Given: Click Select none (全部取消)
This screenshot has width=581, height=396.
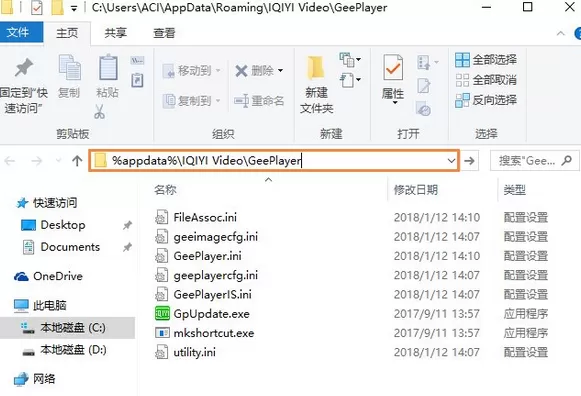Looking at the screenshot, I should tap(486, 80).
